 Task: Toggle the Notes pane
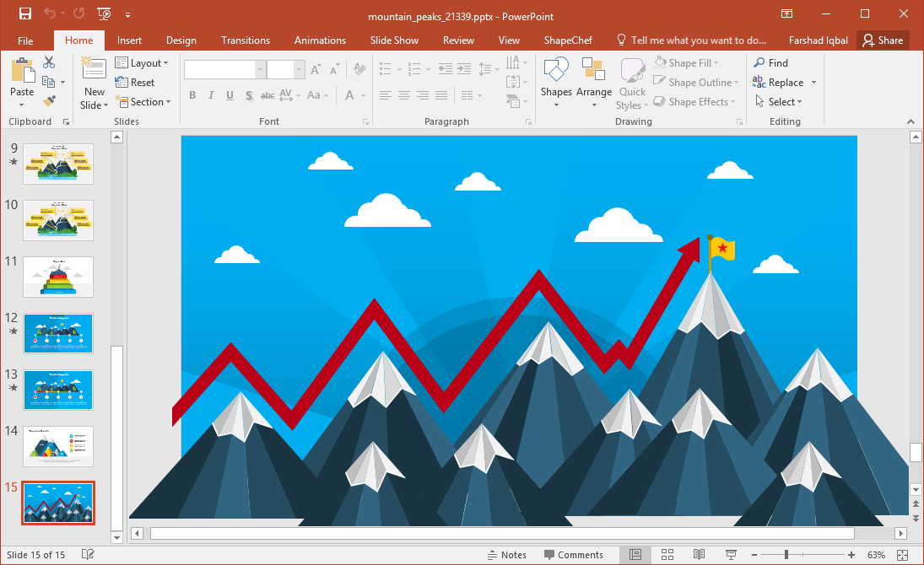507,555
